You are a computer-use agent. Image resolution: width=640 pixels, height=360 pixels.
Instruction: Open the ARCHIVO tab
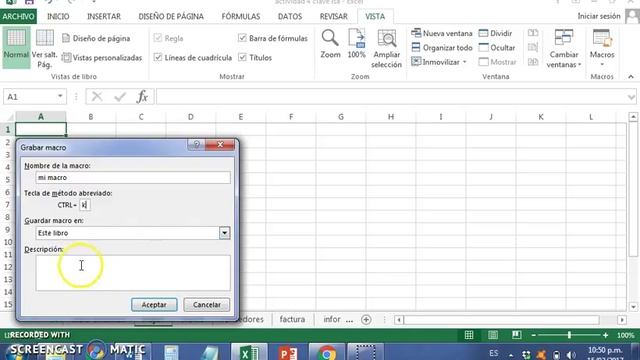click(x=18, y=17)
